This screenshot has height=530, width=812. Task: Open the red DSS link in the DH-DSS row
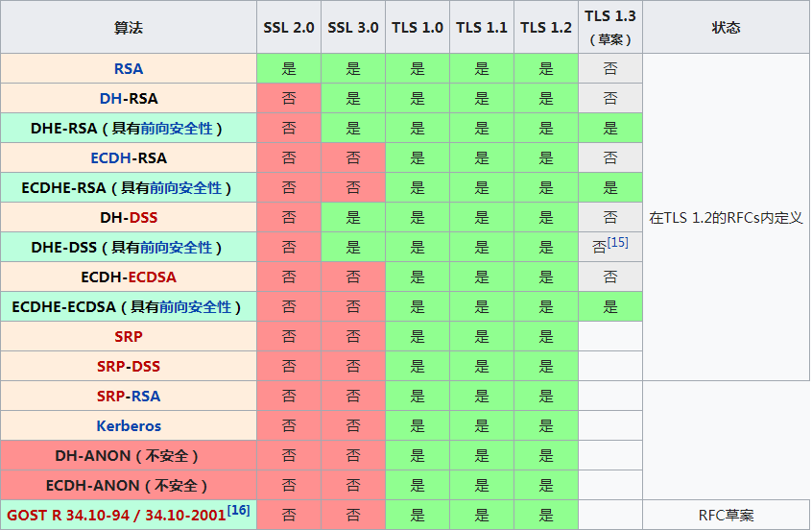[143, 218]
